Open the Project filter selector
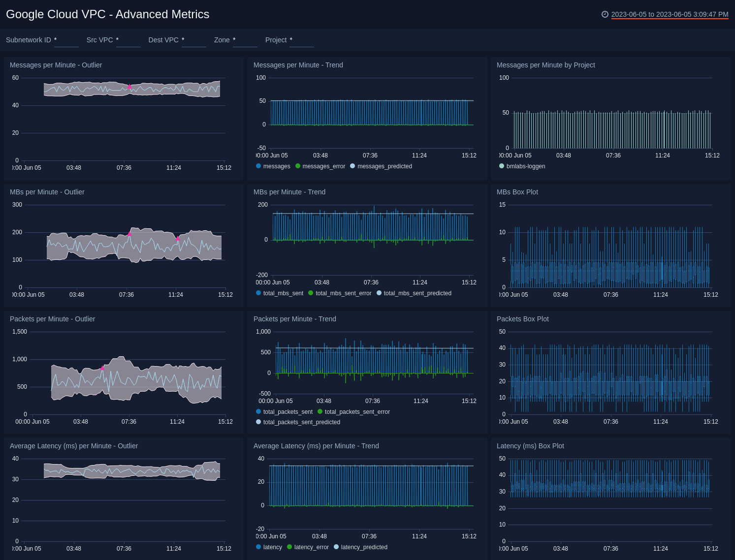The image size is (735, 560). pos(301,42)
